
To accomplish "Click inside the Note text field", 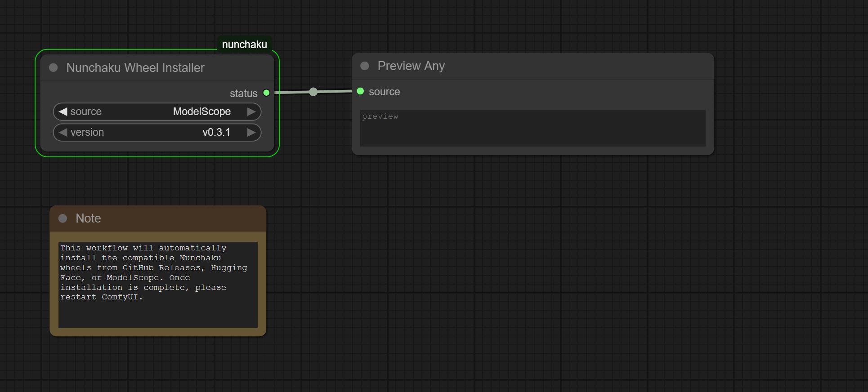I will tap(158, 285).
